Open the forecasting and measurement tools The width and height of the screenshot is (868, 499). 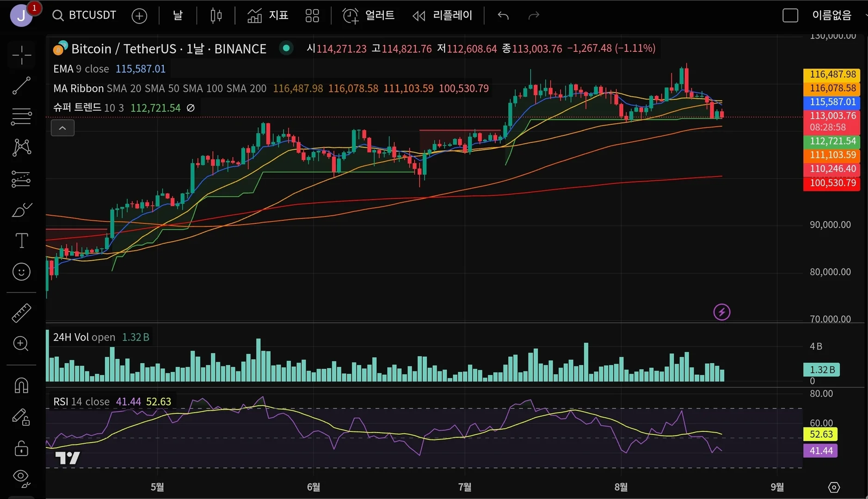[21, 179]
